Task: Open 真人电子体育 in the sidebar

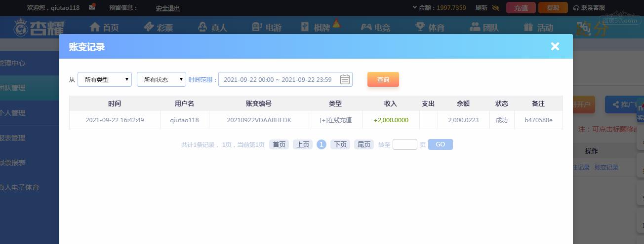Action: pyautogui.click(x=30, y=187)
